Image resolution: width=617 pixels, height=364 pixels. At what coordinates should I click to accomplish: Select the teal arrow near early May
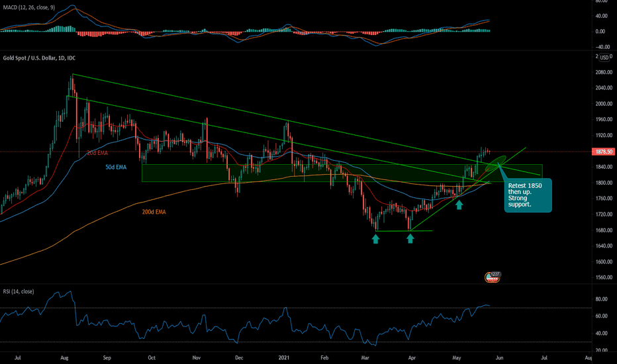[459, 205]
